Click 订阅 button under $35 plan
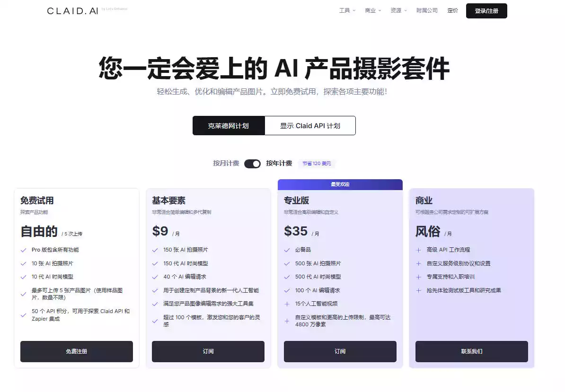The width and height of the screenshot is (565, 392). click(x=340, y=351)
